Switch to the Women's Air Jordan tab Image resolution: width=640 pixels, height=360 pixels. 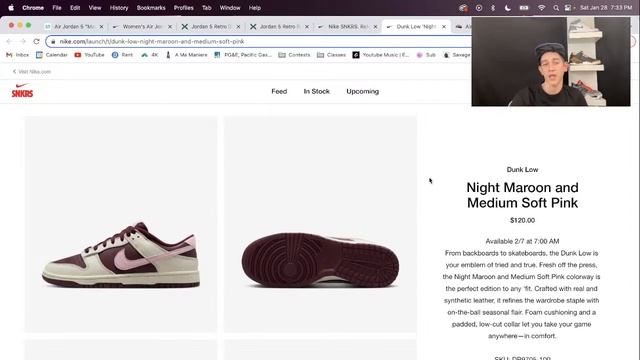[x=142, y=27]
